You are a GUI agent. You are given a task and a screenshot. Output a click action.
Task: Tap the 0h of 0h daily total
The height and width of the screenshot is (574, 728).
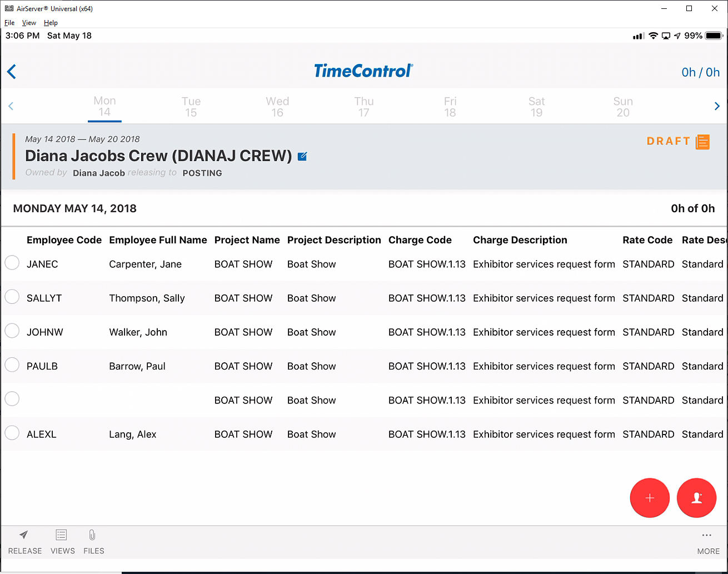[693, 208]
